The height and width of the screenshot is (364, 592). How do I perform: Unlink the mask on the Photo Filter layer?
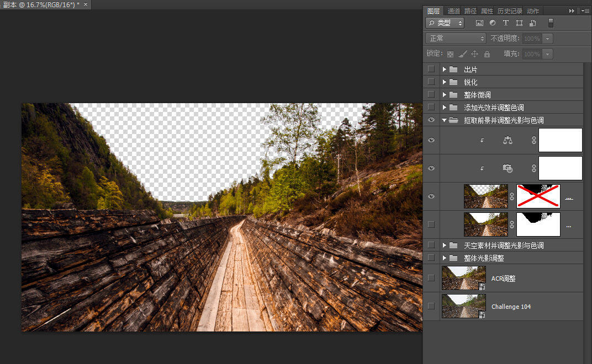coord(534,168)
